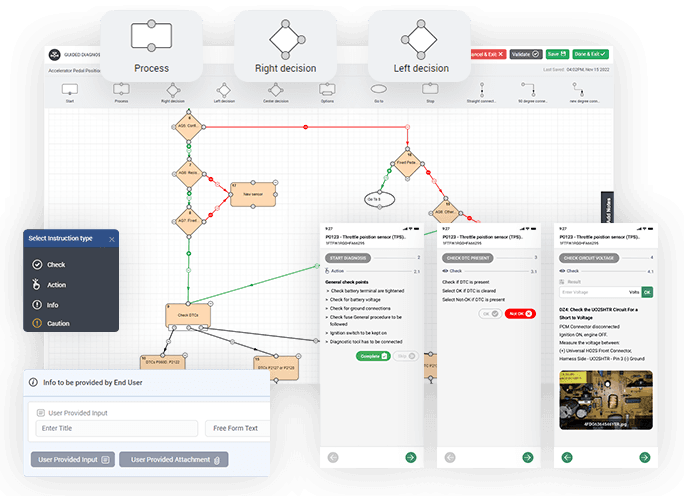684x496 pixels.
Task: Choose the Info instruction type
Action: pyautogui.click(x=45, y=305)
